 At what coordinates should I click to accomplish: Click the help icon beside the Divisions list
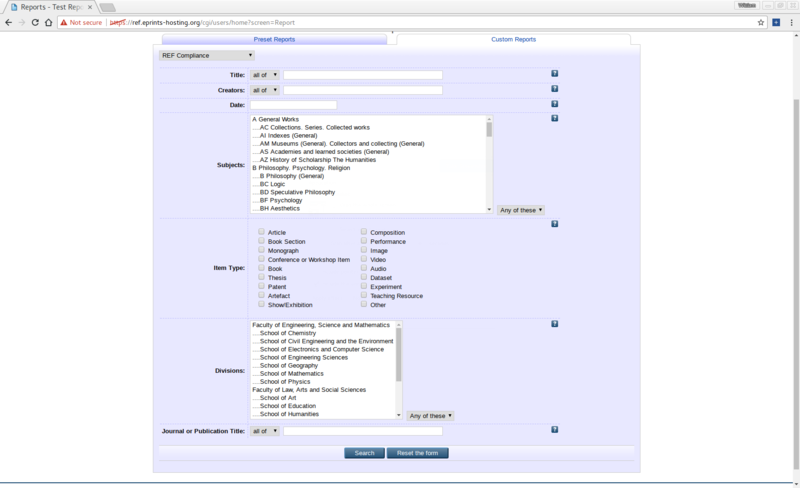click(x=555, y=324)
